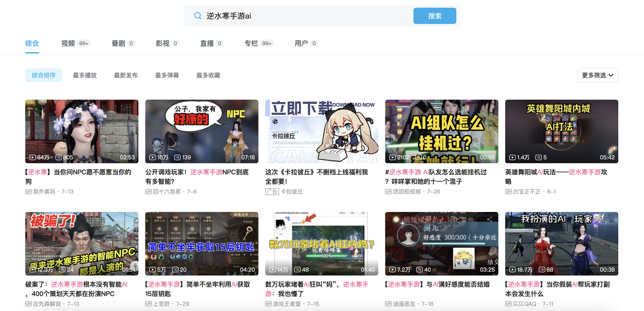Click danmaku count icon showing 139
This screenshot has height=311, width=644.
(x=177, y=157)
